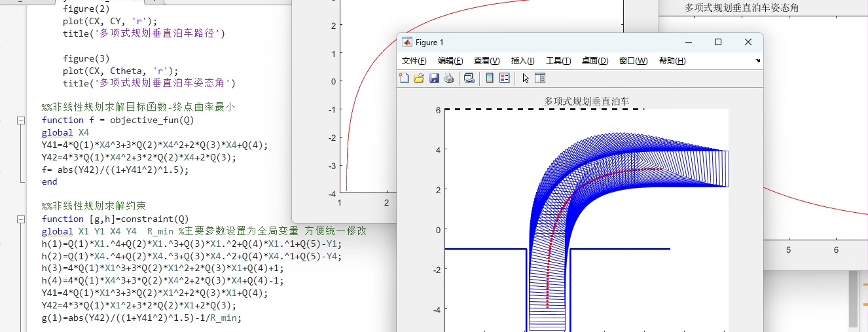Click the line "plot(CX, Ctheta, 'r');"
The height and width of the screenshot is (332, 868).
[120, 71]
